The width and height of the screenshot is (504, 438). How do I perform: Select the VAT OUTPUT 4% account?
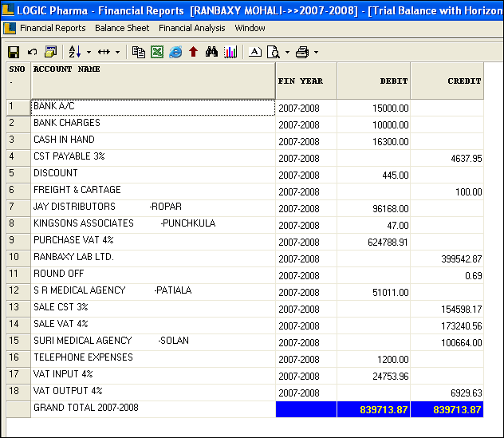pos(68,390)
